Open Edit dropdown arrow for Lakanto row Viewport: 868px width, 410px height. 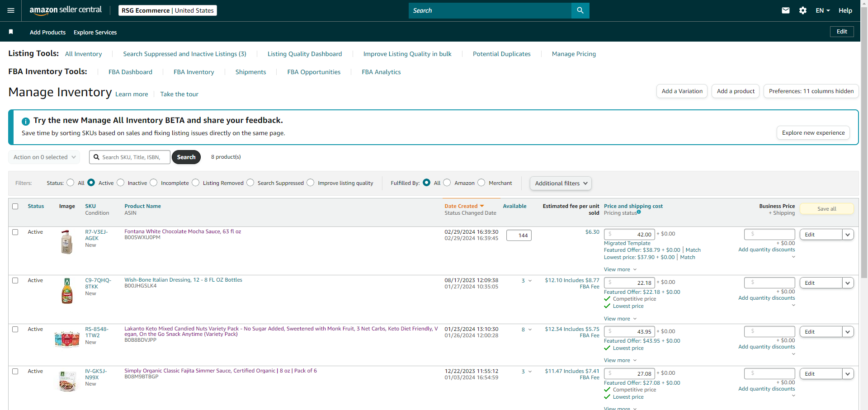click(x=848, y=332)
